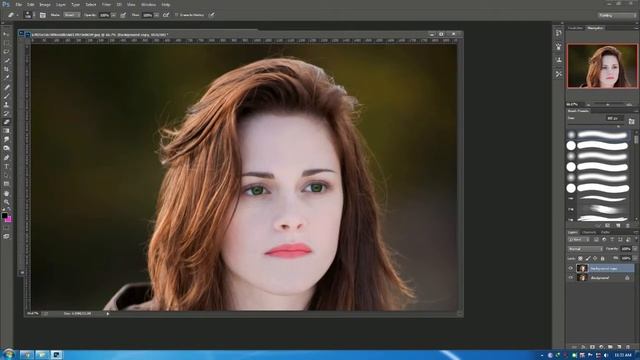The image size is (640, 360).
Task: Select the Eyedropper tool
Action: 6,78
